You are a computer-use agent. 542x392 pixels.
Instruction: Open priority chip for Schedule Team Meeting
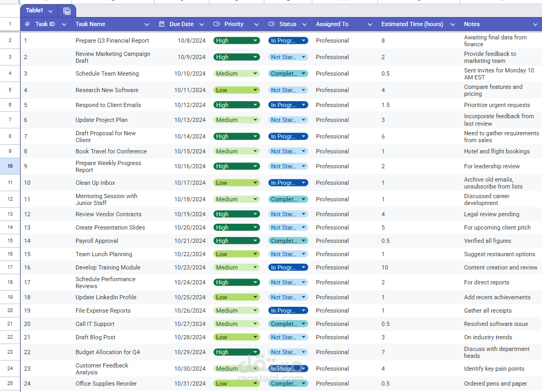pyautogui.click(x=237, y=73)
